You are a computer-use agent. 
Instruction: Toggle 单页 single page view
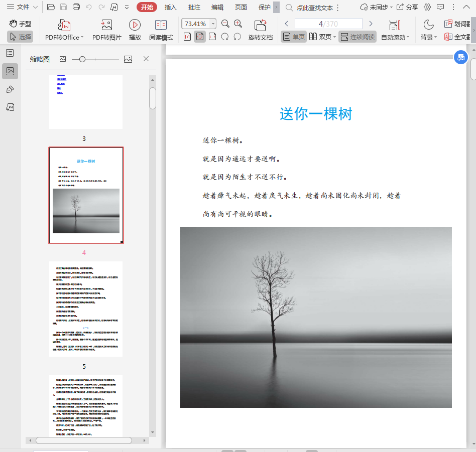tap(294, 37)
